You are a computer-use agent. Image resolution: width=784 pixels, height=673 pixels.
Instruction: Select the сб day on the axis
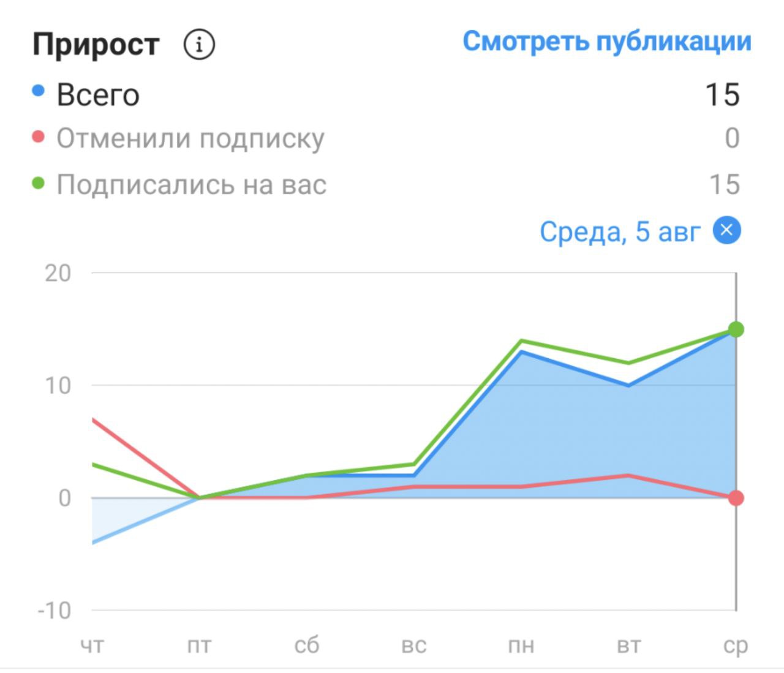pos(307,645)
